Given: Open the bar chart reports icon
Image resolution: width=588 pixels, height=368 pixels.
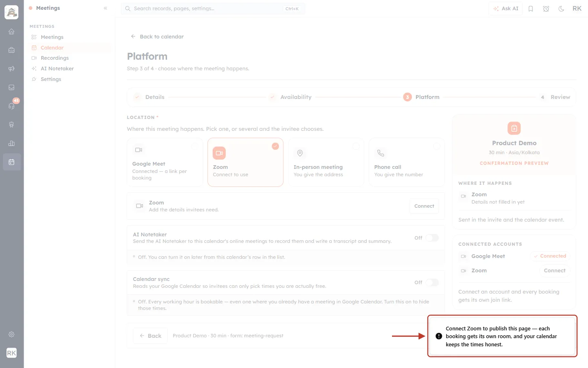Looking at the screenshot, I should tap(11, 143).
